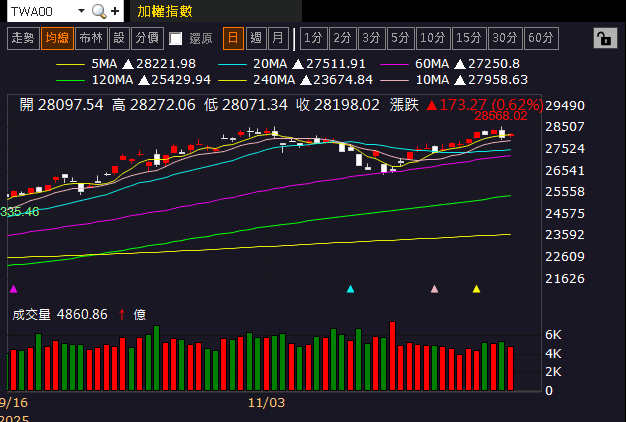The image size is (626, 422).
Task: Open the 設 settings button
Action: tap(119, 38)
